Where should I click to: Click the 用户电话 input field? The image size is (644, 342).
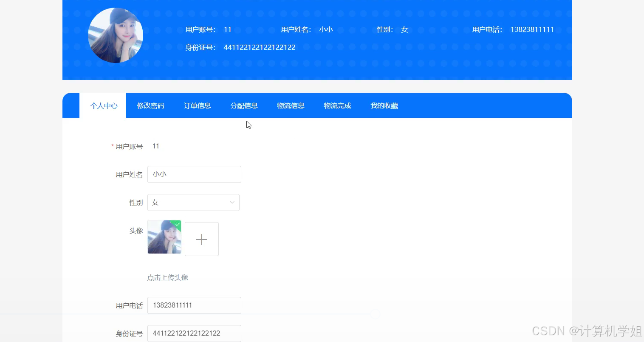point(194,305)
